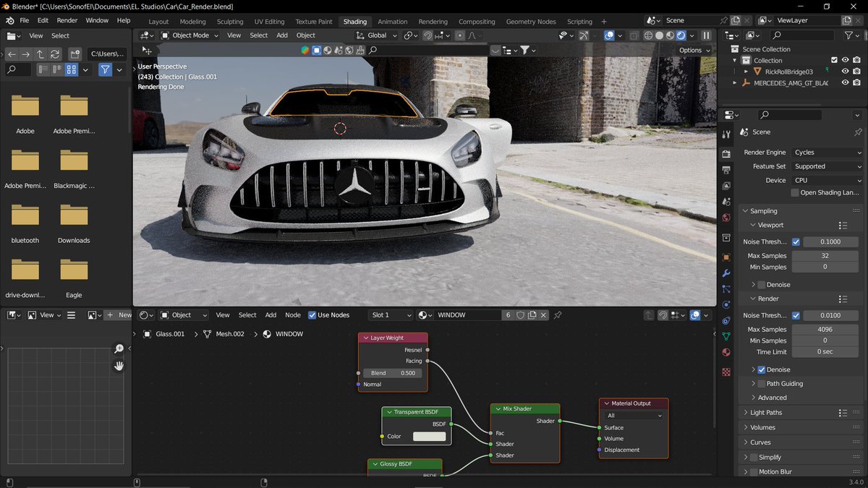Screen dimensions: 868x488
Task: Click Render Max Samples 4096 field
Action: tap(825, 329)
